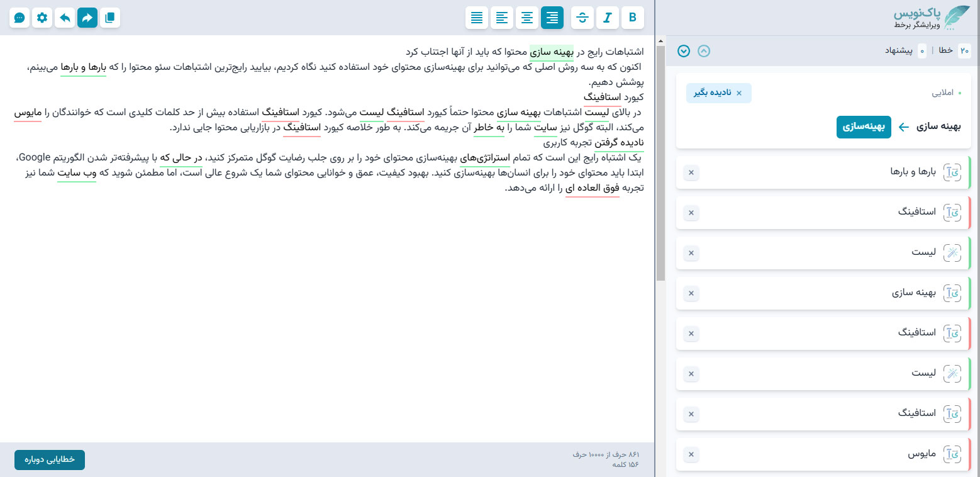The height and width of the screenshot is (477, 980).
Task: Dismiss the بارها و بارها card
Action: [691, 172]
